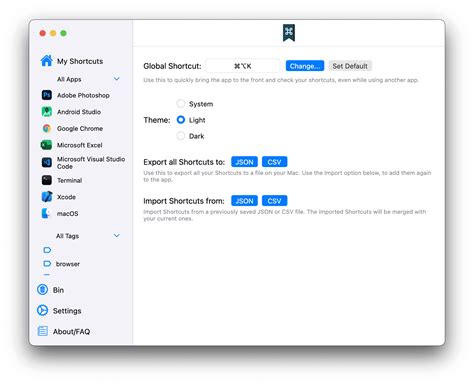Collapse the All Tags list chevron
The width and height of the screenshot is (474, 384).
pyautogui.click(x=117, y=236)
